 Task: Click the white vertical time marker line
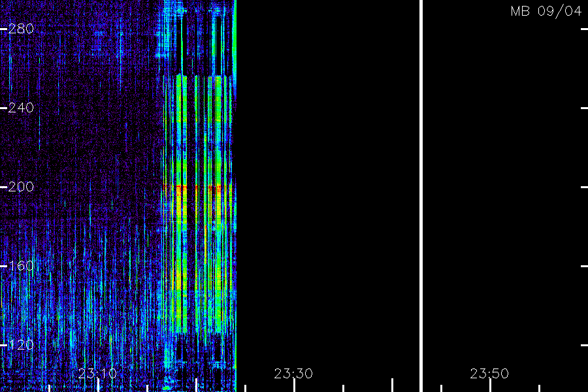(x=421, y=196)
